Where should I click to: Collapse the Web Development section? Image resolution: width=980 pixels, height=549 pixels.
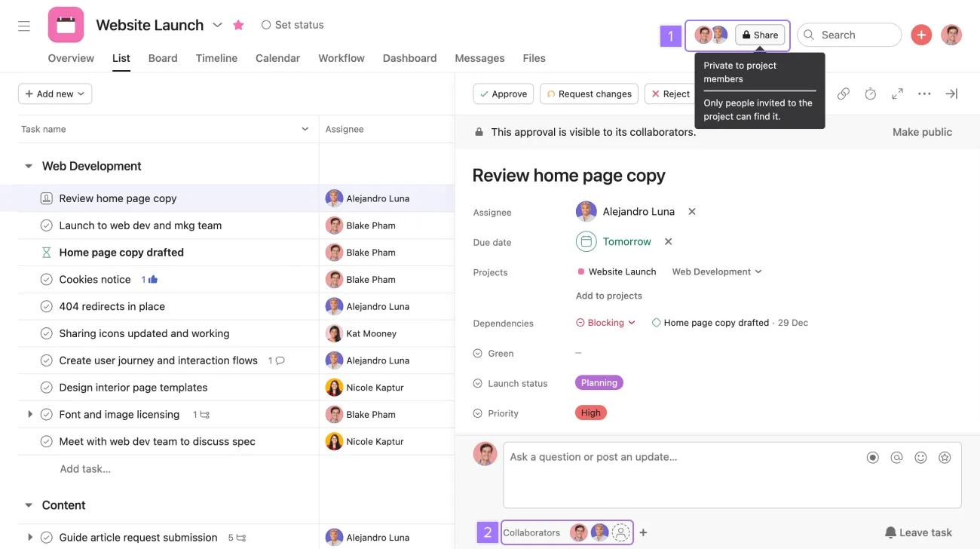pos(29,166)
